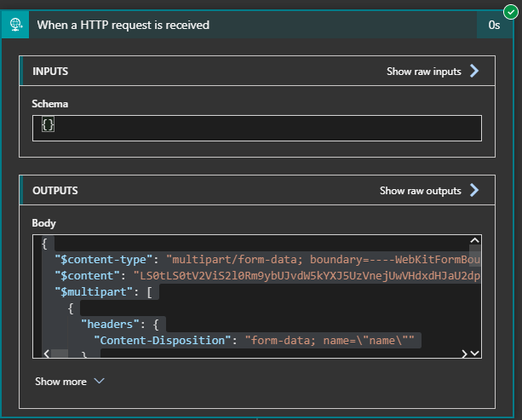Click the green success checkmark badge
The image size is (522, 420).
click(510, 12)
